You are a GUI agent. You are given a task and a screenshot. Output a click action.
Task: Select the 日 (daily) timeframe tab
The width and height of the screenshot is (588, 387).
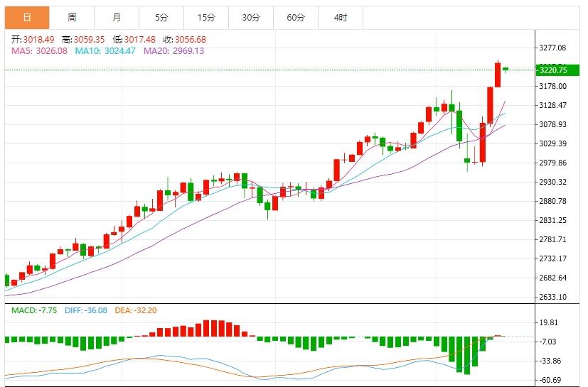click(x=26, y=17)
